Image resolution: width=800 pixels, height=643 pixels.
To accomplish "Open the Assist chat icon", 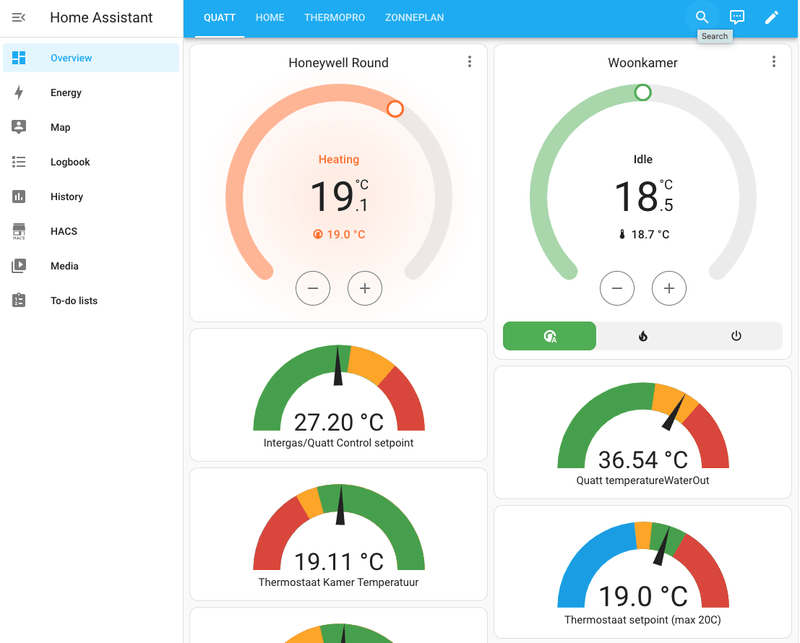I will (x=737, y=17).
